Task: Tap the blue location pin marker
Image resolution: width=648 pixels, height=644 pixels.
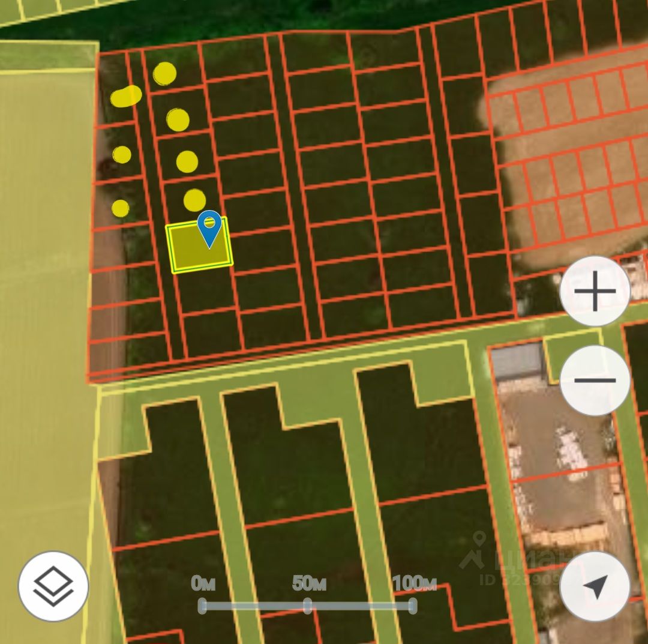Action: pyautogui.click(x=209, y=229)
